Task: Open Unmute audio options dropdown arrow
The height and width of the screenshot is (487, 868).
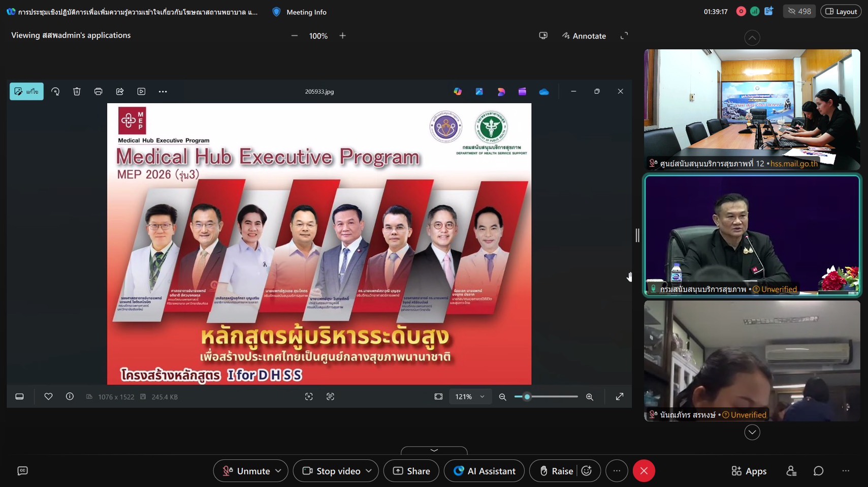Action: (278, 471)
